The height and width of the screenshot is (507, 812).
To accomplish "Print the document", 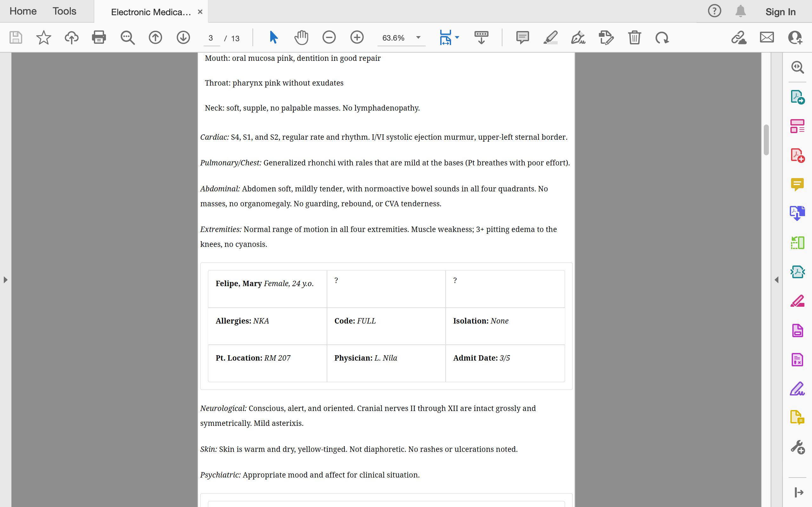I will [99, 37].
